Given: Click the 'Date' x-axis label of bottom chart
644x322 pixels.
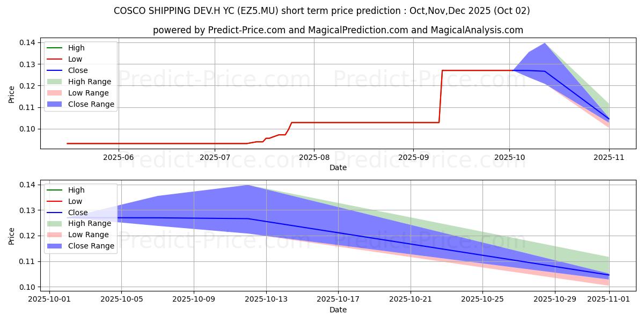Looking at the screenshot, I should (x=338, y=310).
